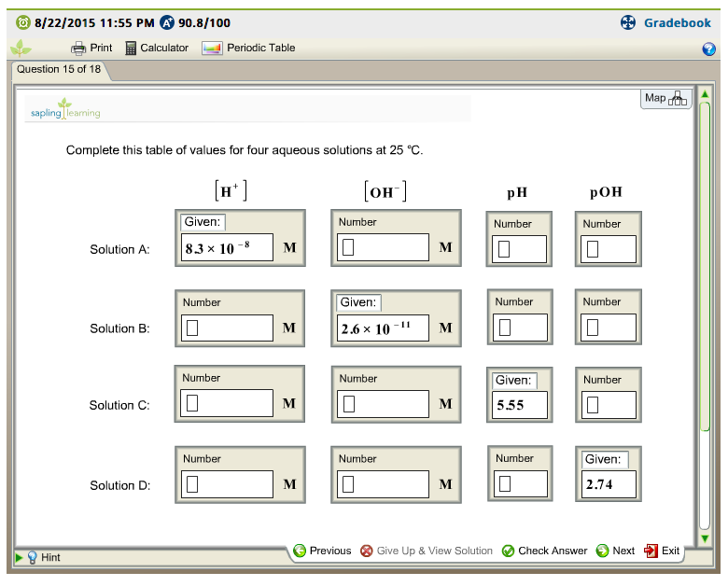Screen dimensions: 728x586
Task: Click the blue help question mark icon
Action: coord(708,49)
